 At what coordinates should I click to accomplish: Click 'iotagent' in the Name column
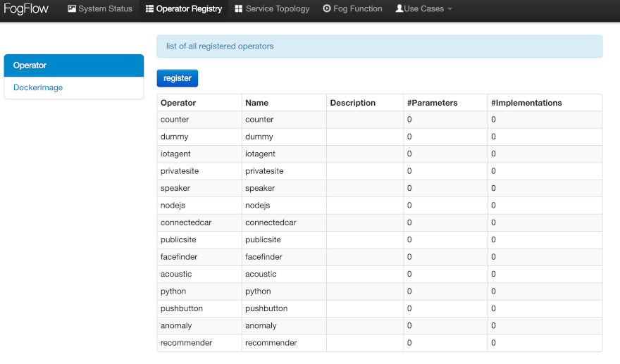260,153
